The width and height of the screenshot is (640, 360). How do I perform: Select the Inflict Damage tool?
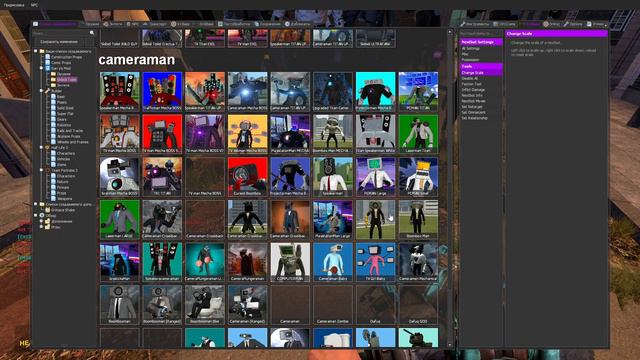pyautogui.click(x=473, y=90)
